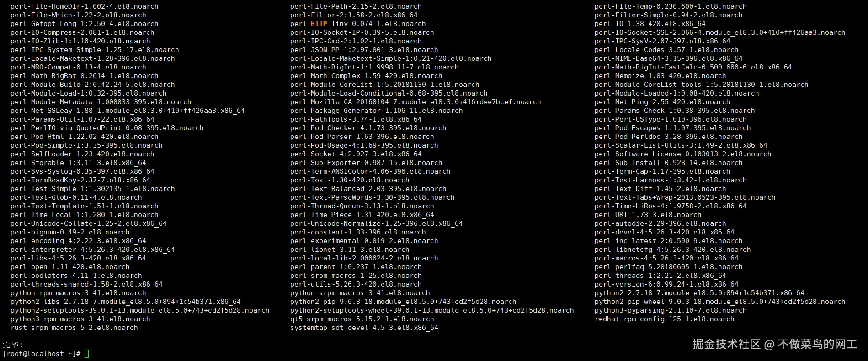Click perl-libnet-3.11-3.el8.noarch entry
Viewport: 868px width, 361px height.
click(x=350, y=250)
